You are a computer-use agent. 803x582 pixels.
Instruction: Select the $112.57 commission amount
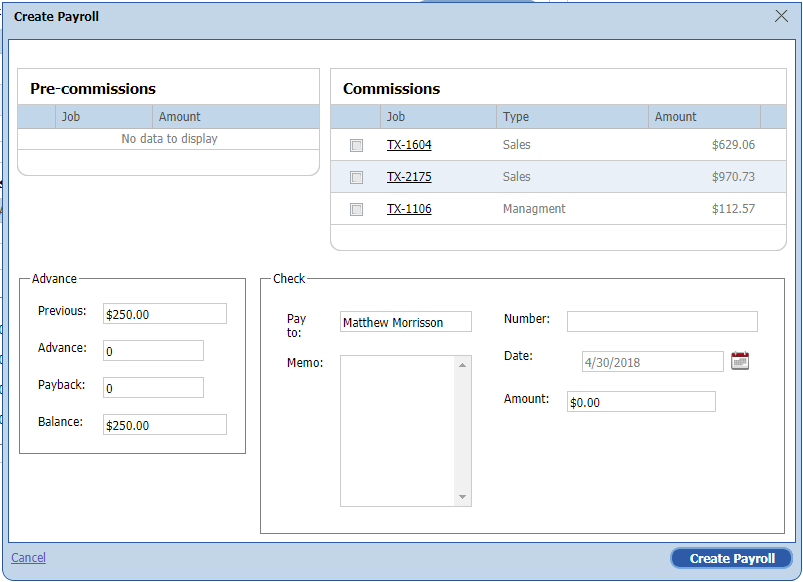(x=733, y=209)
